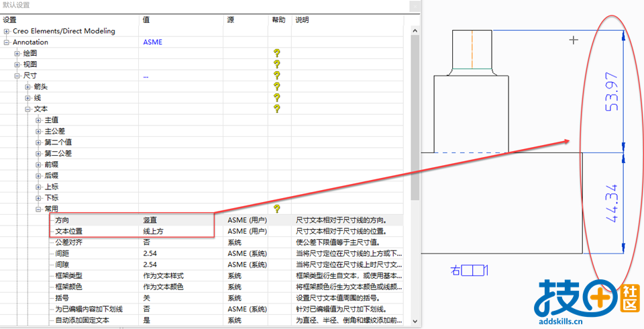Expand the 上标 node
This screenshot has width=644, height=329.
click(x=39, y=187)
